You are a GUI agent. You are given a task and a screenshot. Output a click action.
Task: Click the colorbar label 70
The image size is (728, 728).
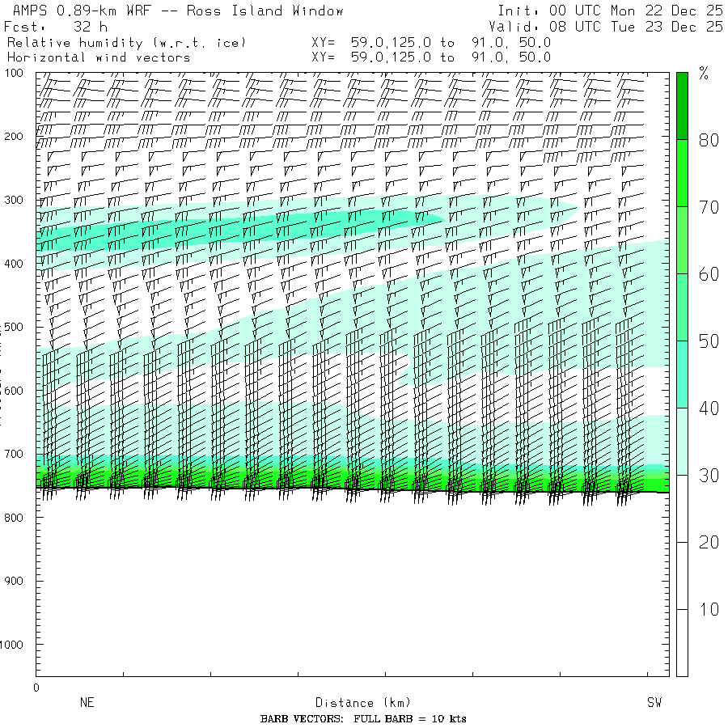(x=709, y=207)
